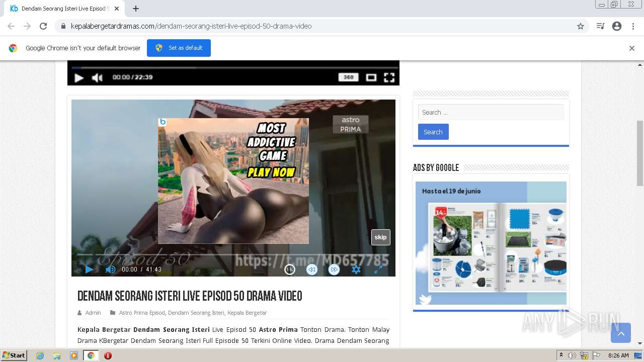Click the circular VR icon in the player

coord(290,269)
